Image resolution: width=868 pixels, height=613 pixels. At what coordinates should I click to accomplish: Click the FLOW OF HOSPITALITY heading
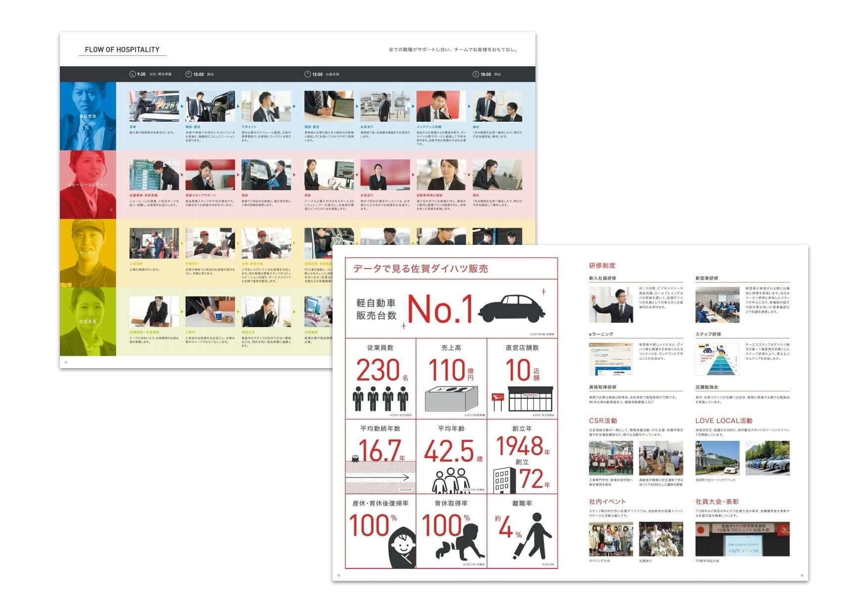tap(122, 49)
